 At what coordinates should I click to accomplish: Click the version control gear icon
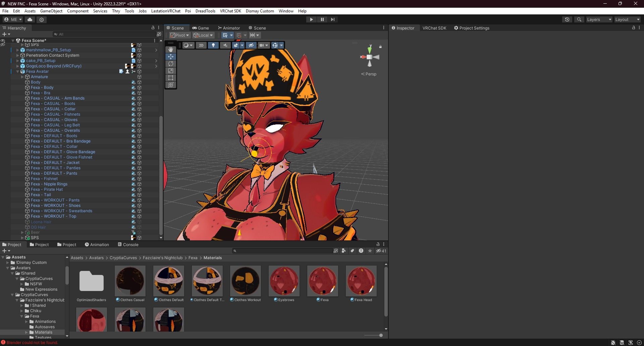pos(42,19)
